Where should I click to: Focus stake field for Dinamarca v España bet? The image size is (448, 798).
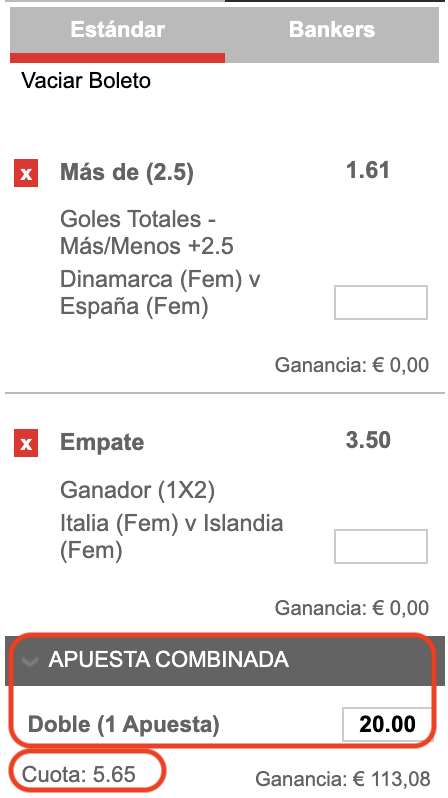[x=381, y=302]
